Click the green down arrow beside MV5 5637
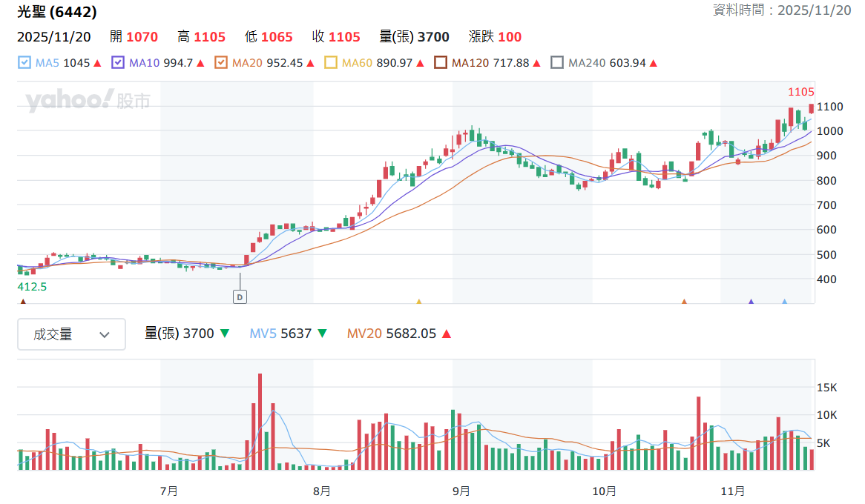 point(322,334)
